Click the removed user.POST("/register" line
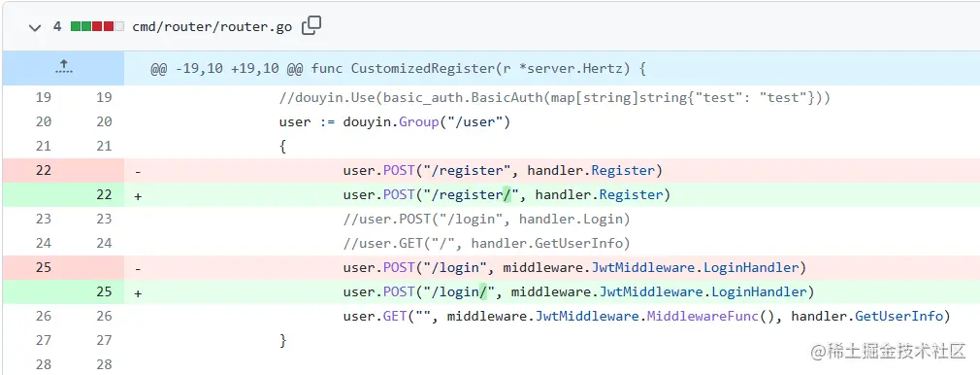980x375 pixels. 503,171
